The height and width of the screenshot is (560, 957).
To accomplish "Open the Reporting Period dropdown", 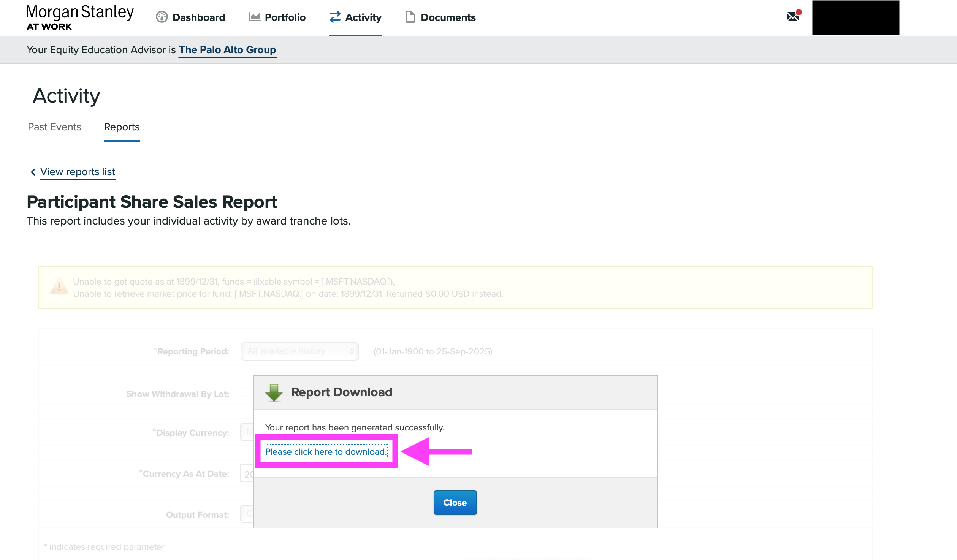I will coord(299,351).
